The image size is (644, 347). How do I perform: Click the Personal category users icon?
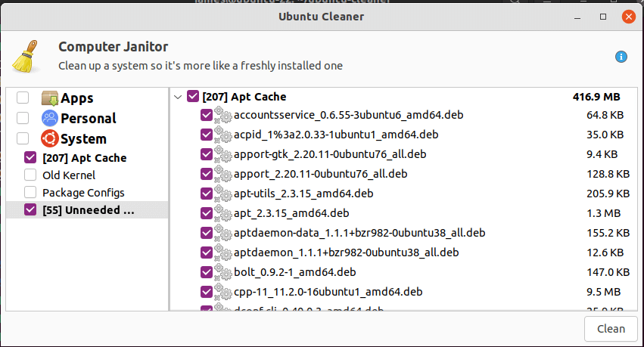(50, 119)
